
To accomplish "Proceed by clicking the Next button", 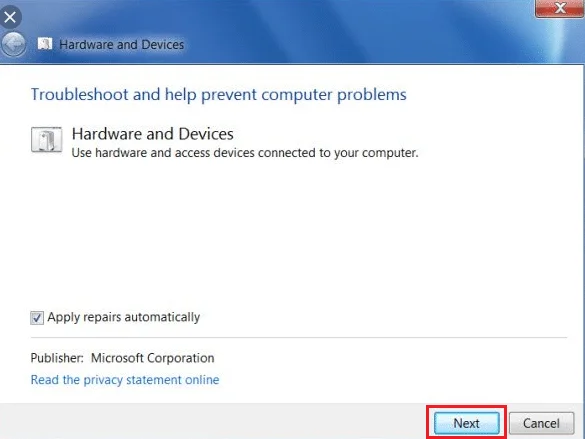I will (467, 423).
